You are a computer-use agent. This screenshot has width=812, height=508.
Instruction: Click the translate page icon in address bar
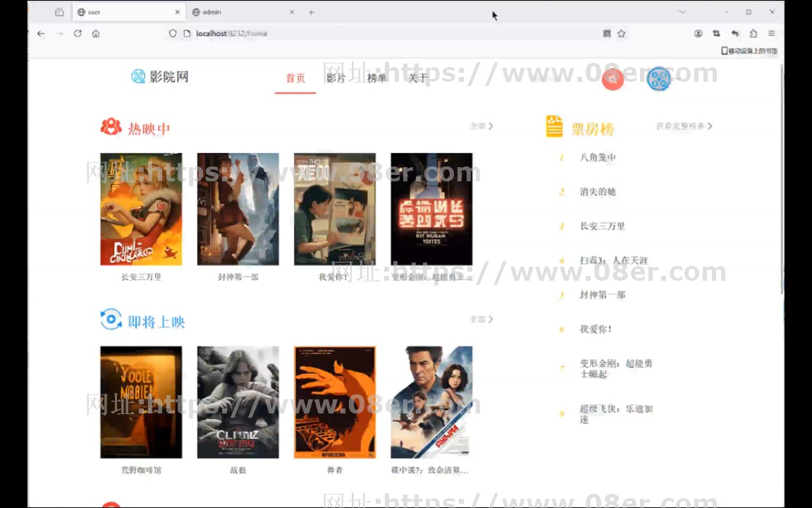(607, 34)
